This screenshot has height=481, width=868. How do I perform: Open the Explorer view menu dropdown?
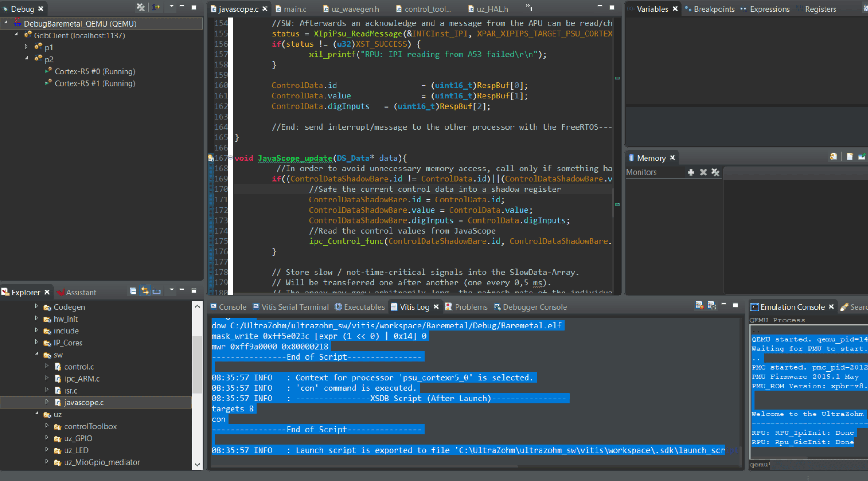click(x=172, y=290)
